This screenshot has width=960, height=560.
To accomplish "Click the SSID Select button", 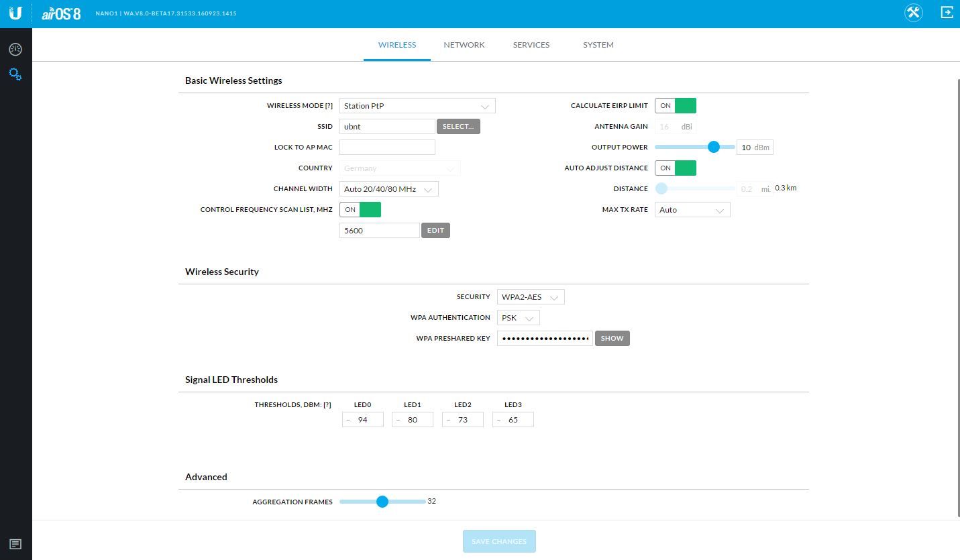I will click(458, 126).
